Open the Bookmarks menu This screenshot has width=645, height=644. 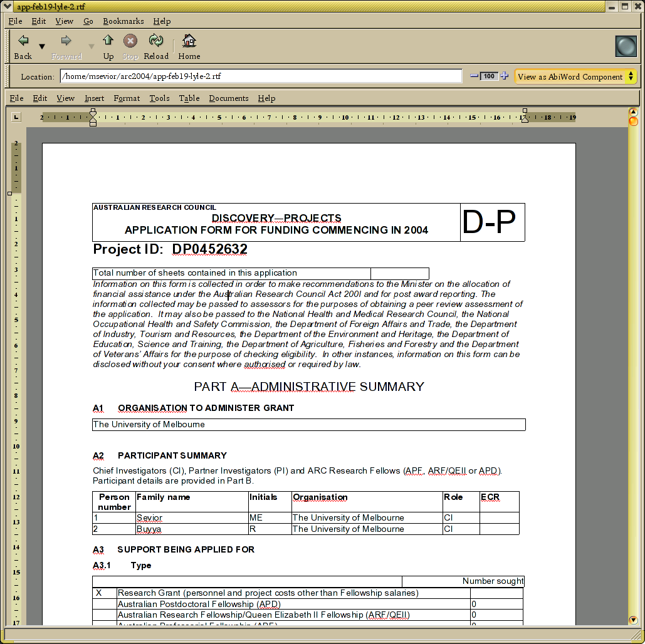tap(123, 21)
